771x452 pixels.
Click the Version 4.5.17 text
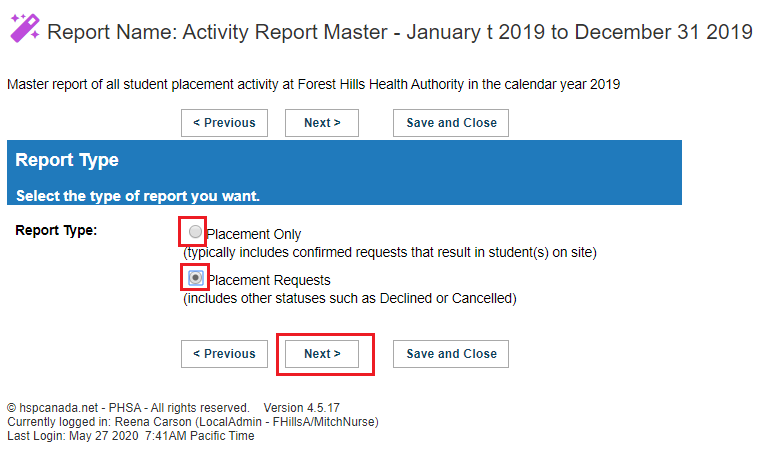pos(301,408)
